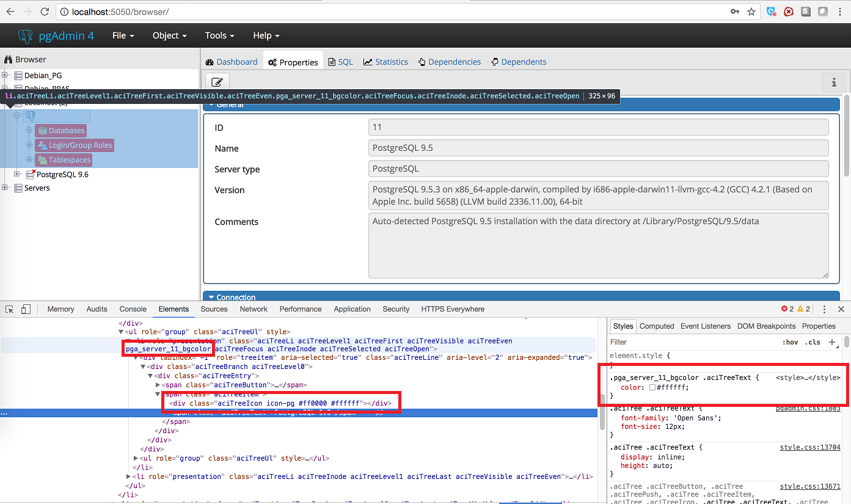Viewport: 851px width, 504px height.
Task: Toggle the .cls element classes option
Action: (813, 342)
